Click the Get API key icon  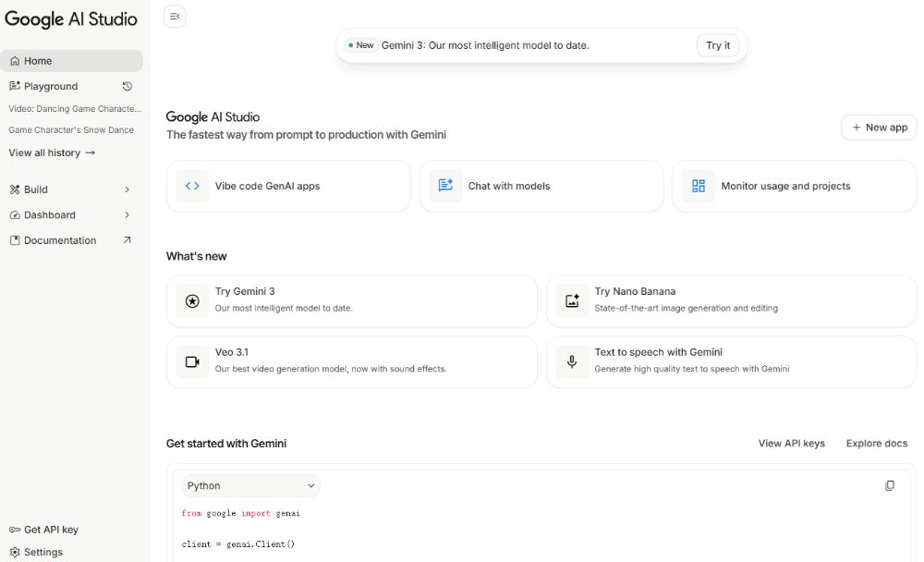[x=13, y=529]
